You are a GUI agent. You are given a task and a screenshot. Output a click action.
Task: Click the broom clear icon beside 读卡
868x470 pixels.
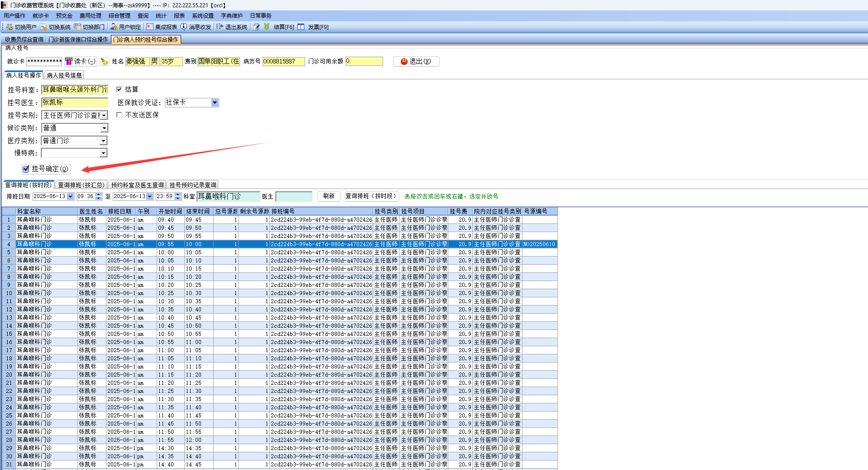point(105,62)
